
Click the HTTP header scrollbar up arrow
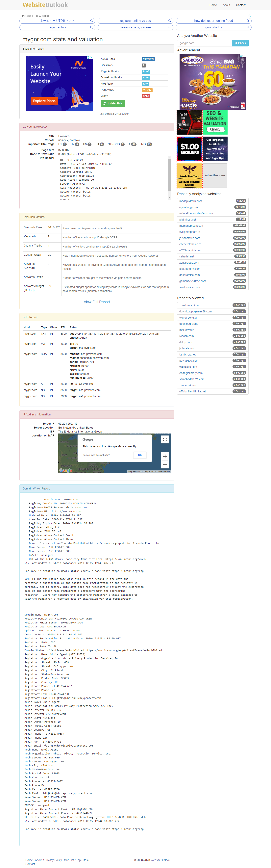pos(169,158)
